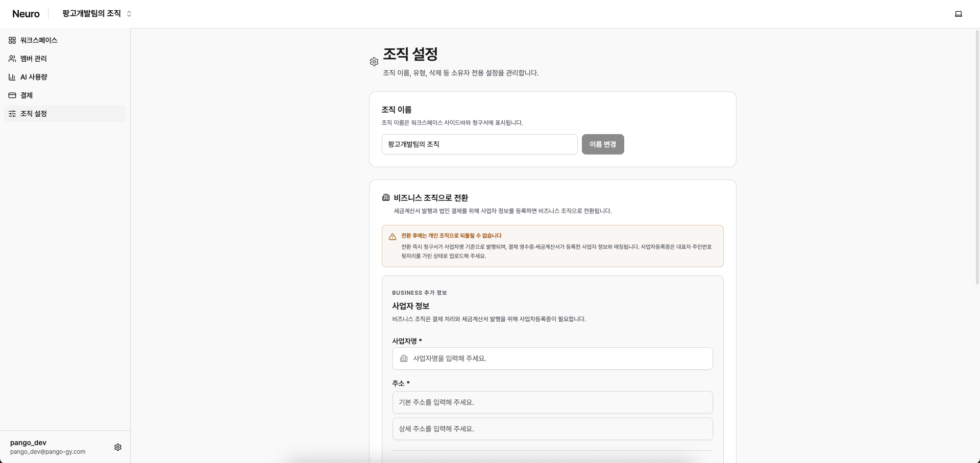Open 워크스페이스 in the sidebar
Screen dimensions: 980x463
[65, 40]
